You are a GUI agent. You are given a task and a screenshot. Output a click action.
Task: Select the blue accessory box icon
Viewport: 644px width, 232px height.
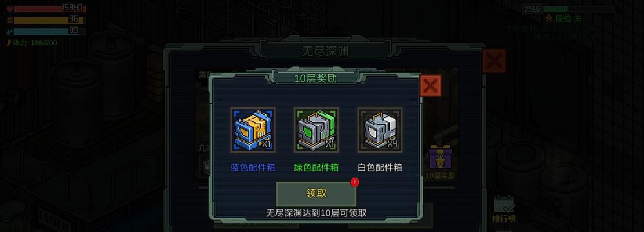click(253, 130)
